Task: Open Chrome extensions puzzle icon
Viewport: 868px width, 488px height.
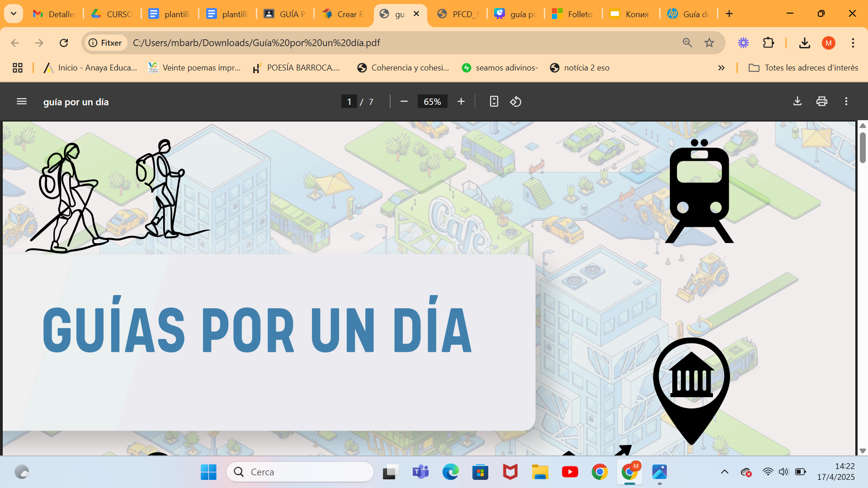Action: [x=769, y=43]
